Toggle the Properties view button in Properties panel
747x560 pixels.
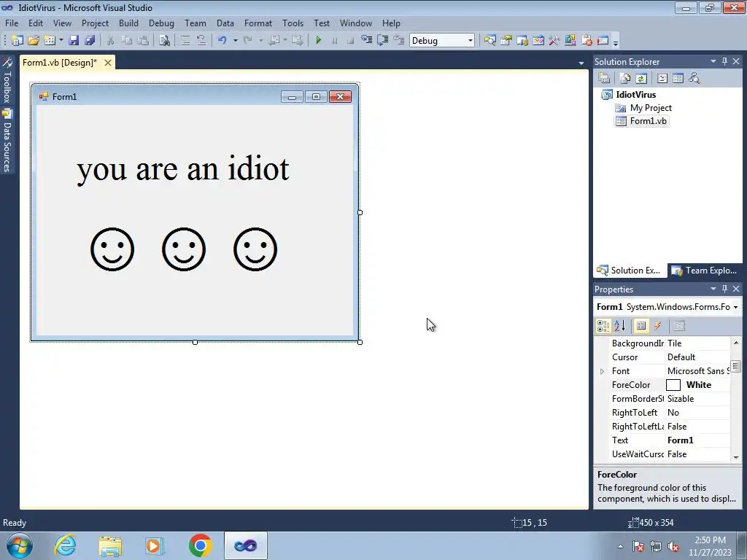pyautogui.click(x=641, y=326)
